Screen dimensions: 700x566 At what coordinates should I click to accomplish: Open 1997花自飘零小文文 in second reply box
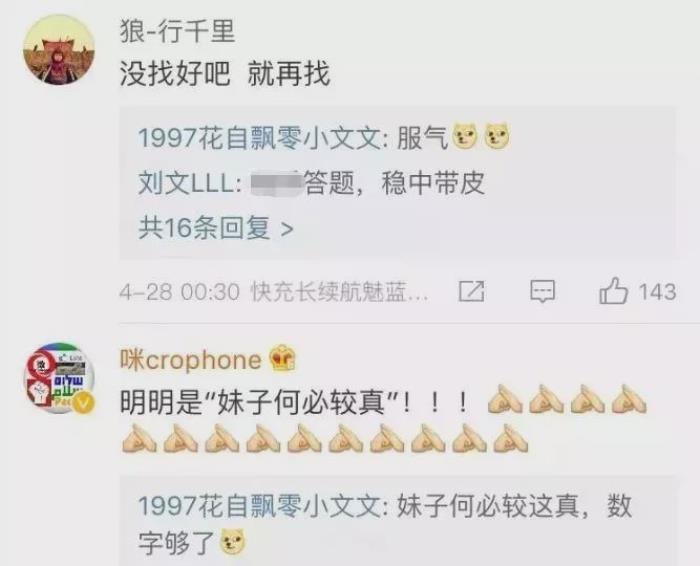point(263,506)
